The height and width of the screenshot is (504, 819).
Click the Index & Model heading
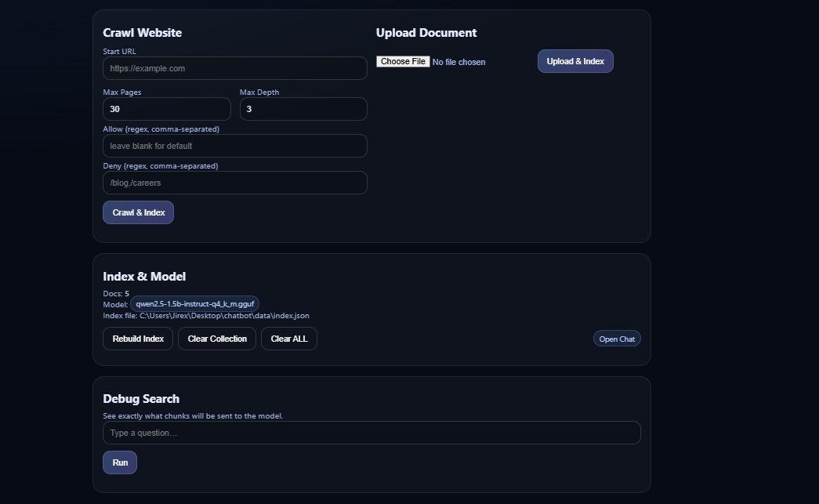[x=144, y=277]
